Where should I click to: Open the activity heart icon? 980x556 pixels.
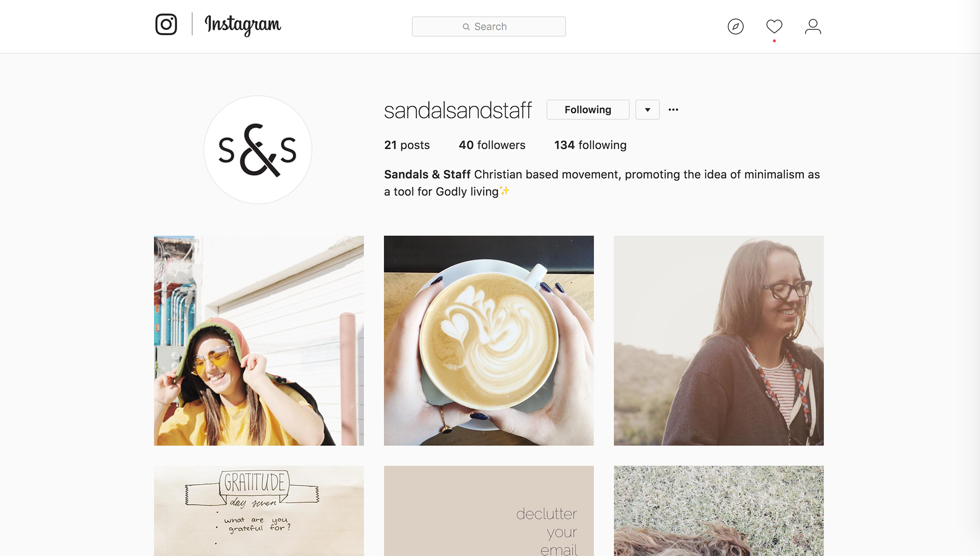pos(774,26)
